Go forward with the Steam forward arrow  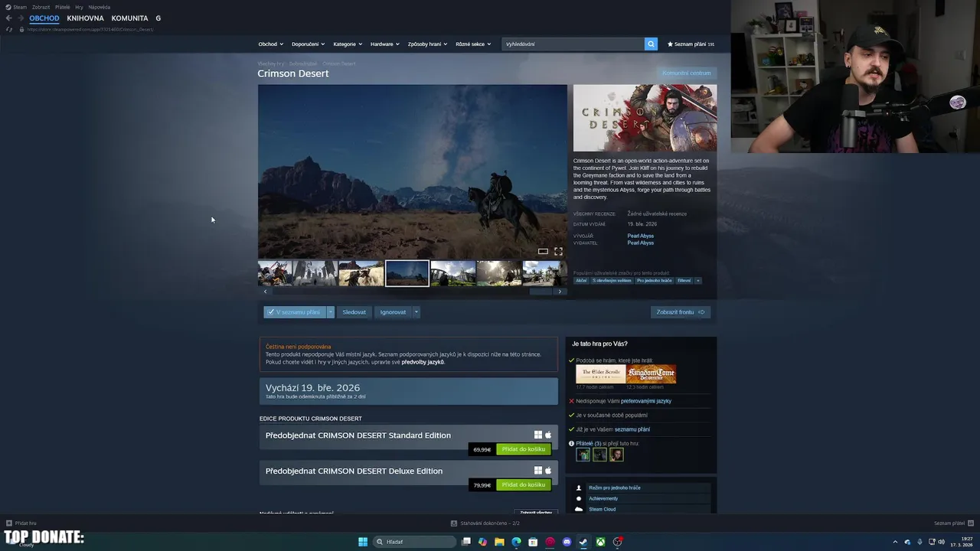coord(21,18)
